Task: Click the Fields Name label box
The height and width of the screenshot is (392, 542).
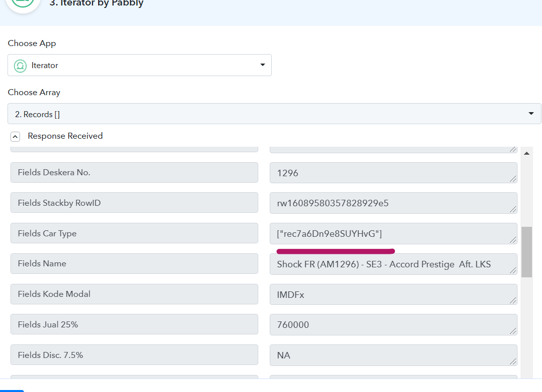Action: [134, 264]
